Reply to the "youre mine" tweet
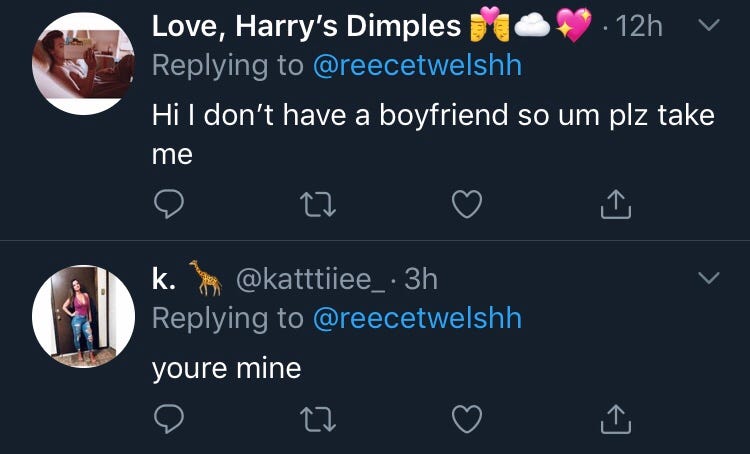 tap(169, 421)
